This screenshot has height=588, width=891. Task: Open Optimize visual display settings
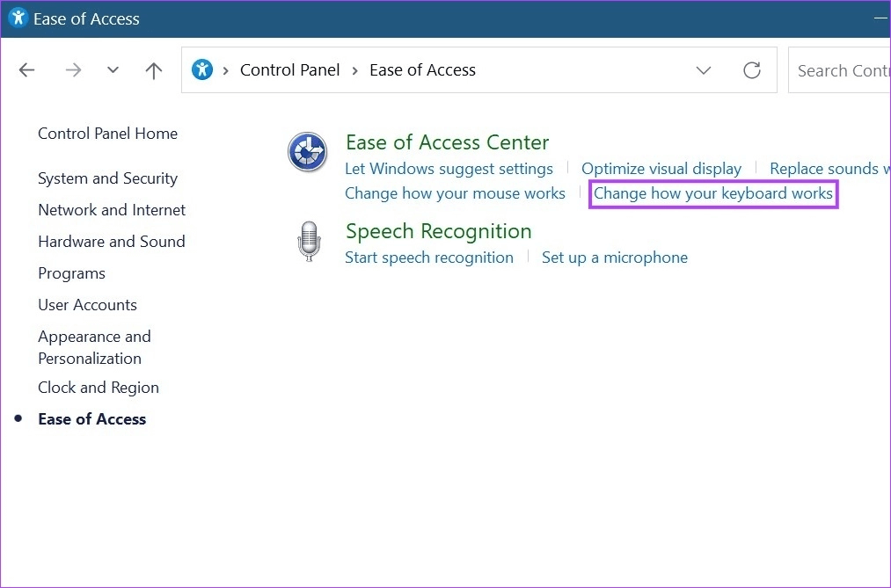tap(661, 168)
